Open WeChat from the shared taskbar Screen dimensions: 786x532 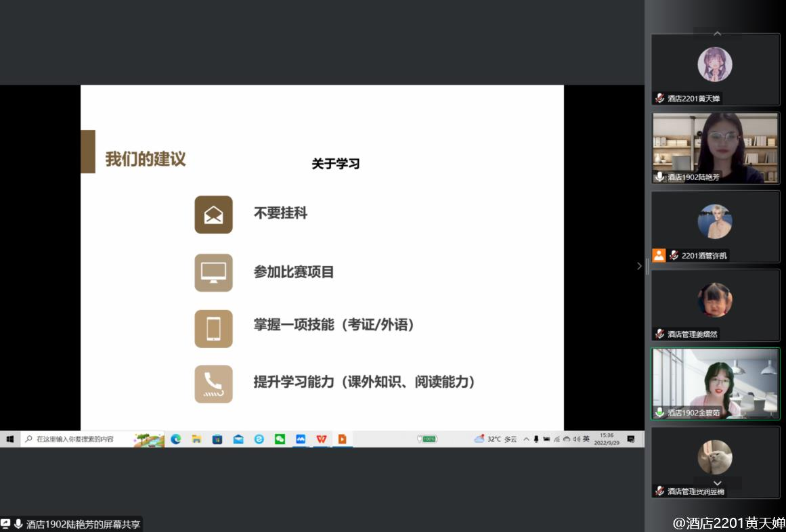[280, 439]
